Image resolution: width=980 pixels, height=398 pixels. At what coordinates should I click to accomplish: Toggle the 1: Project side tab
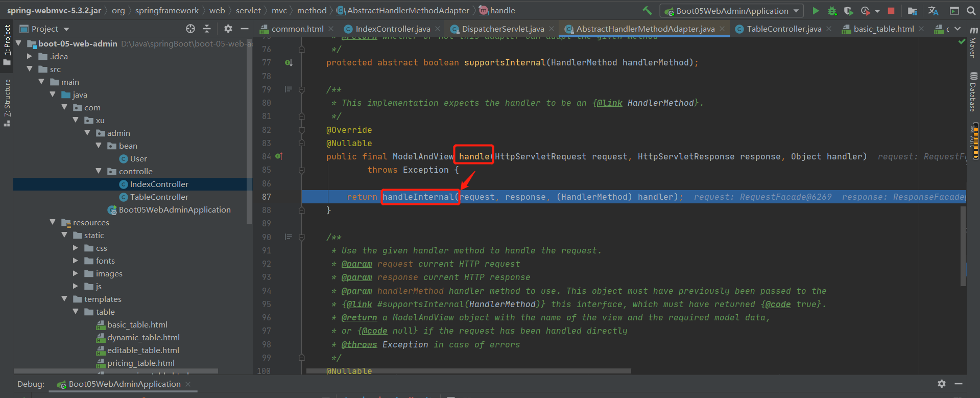pyautogui.click(x=7, y=45)
